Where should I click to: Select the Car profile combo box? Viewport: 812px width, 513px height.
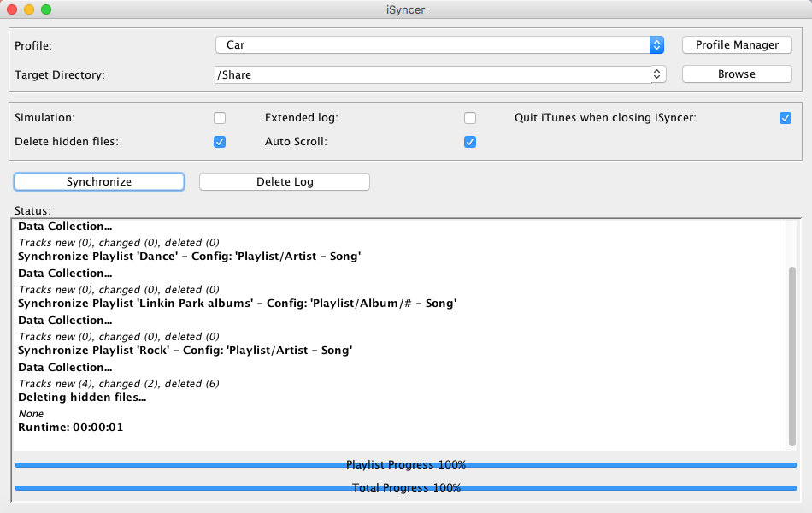point(439,45)
